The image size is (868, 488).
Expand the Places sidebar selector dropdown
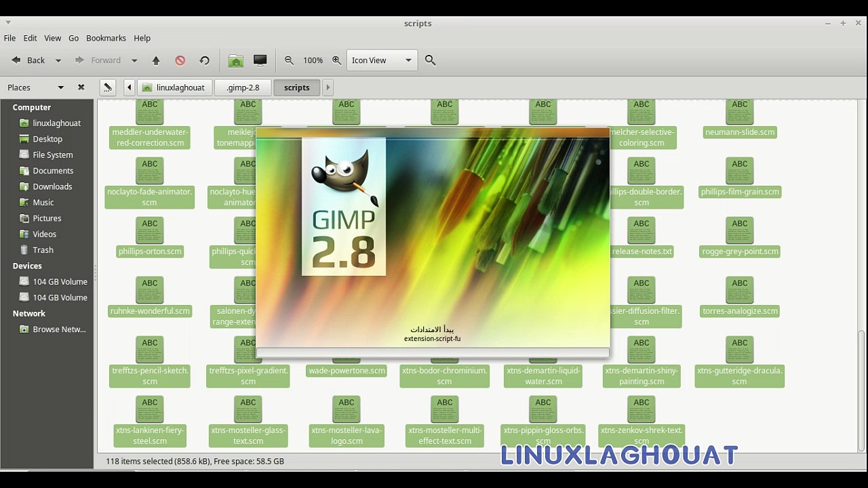60,87
